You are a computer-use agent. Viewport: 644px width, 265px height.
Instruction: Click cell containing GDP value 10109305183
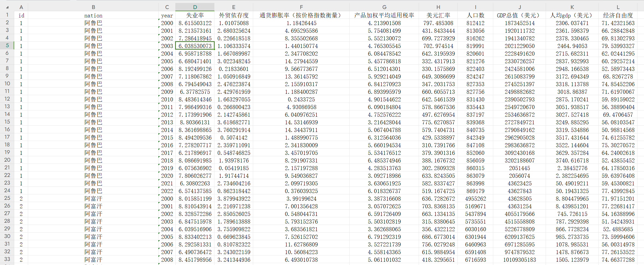[x=519, y=260]
